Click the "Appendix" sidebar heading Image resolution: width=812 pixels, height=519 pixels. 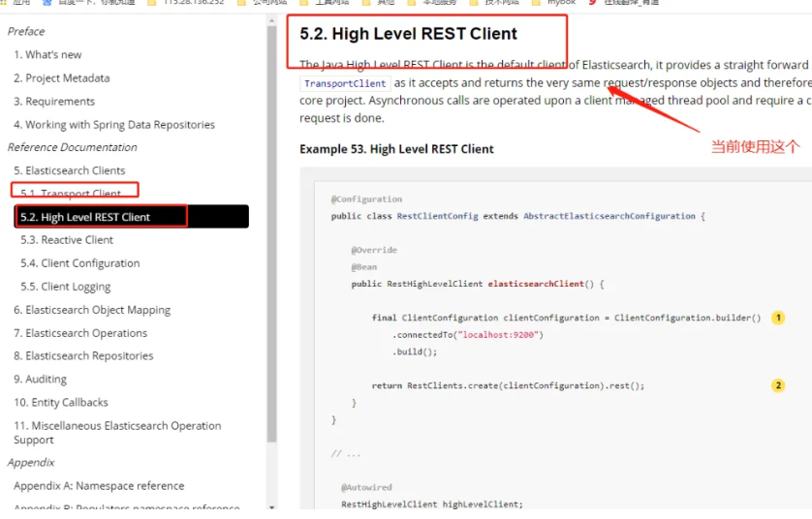click(x=31, y=463)
